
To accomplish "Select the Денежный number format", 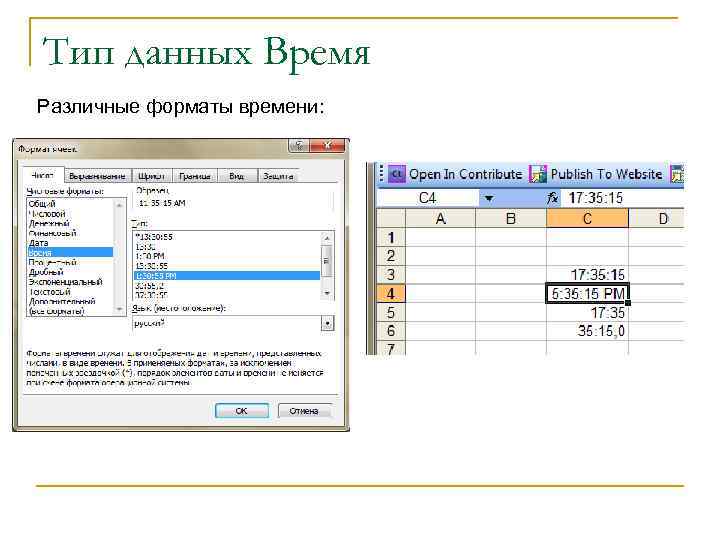I will (70, 223).
